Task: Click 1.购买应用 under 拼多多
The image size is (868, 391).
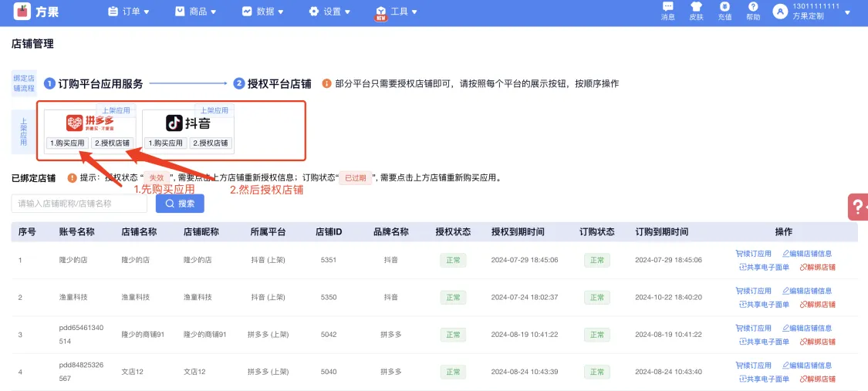Action: 67,143
